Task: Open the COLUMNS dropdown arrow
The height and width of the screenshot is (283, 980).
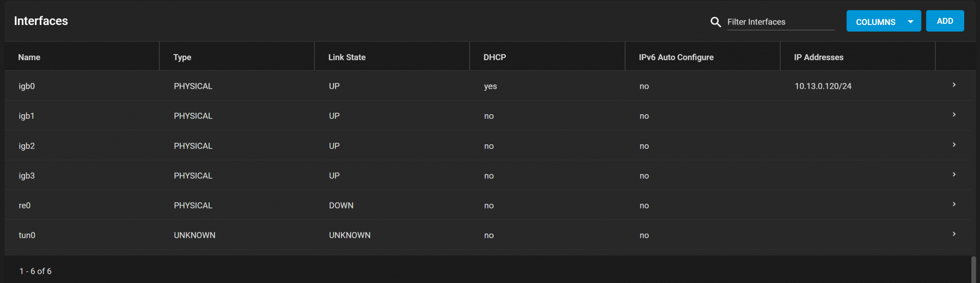Action: pyautogui.click(x=911, y=21)
